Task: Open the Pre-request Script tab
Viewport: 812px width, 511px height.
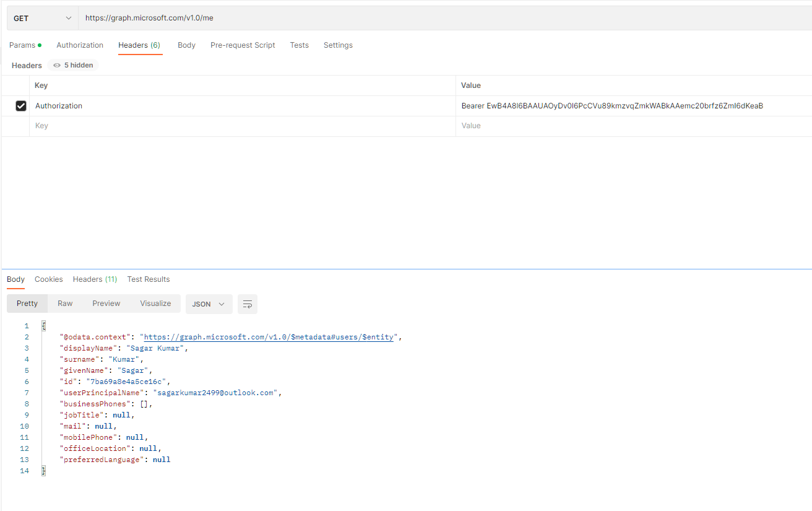Action: click(243, 45)
